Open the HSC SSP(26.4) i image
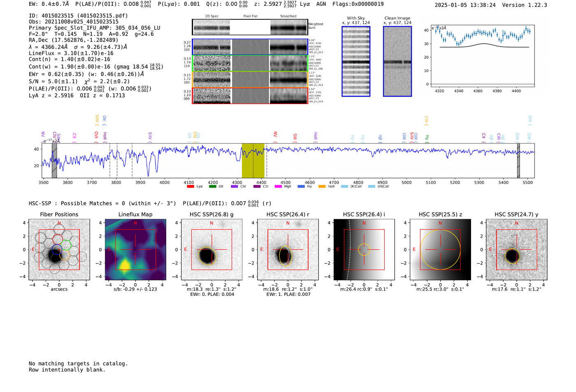This screenshot has width=576, height=392. pos(364,250)
